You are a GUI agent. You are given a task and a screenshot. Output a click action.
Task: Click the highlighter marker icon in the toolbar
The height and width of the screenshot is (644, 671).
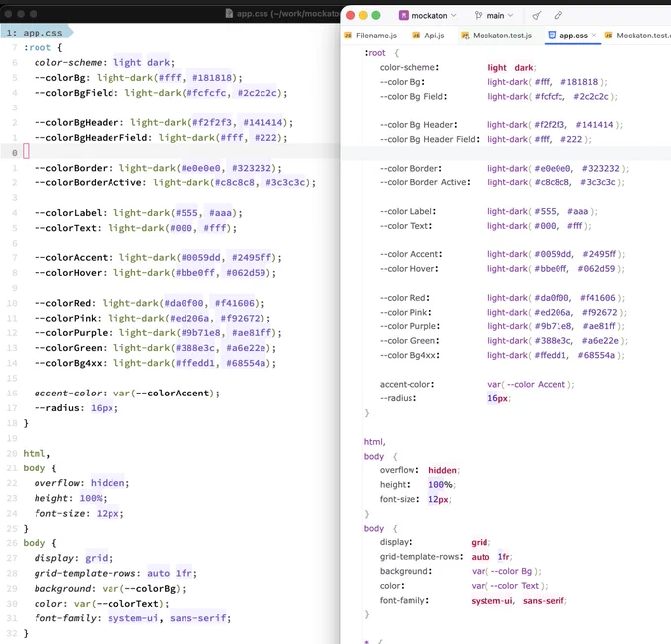pyautogui.click(x=559, y=16)
